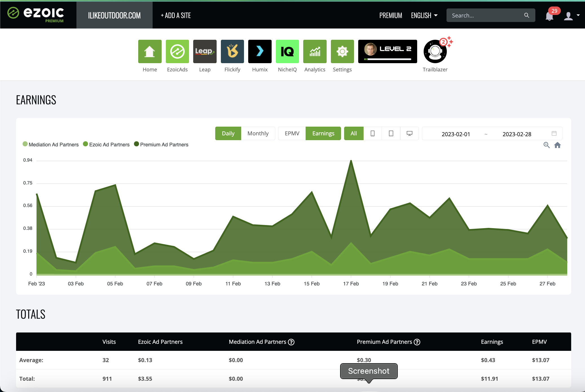
Task: Show help for Mediation Ad Partners
Action: click(291, 342)
